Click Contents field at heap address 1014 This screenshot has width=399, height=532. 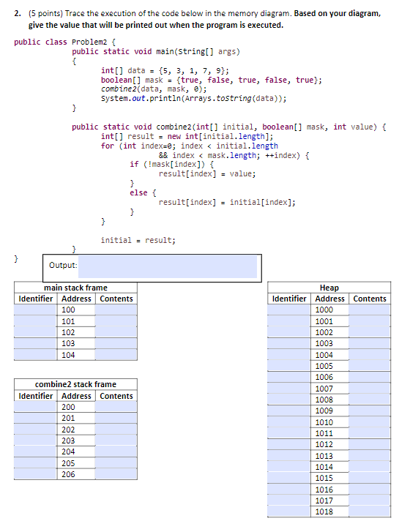(370, 467)
